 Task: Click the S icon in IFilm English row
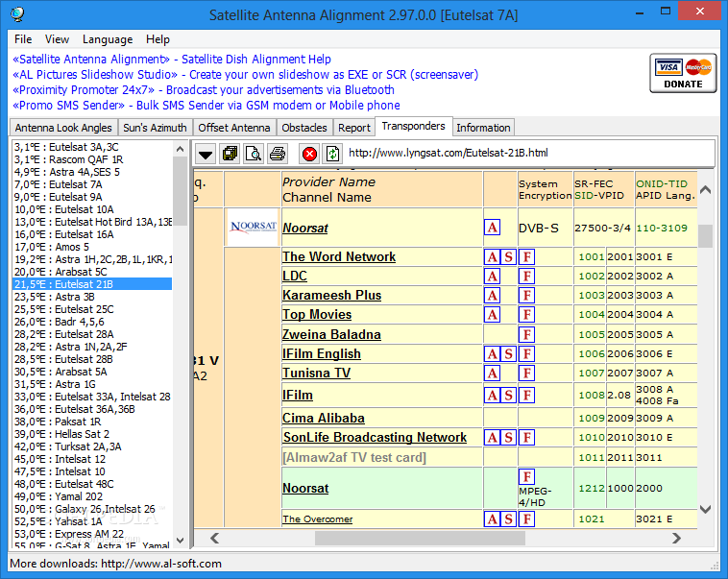pos(508,354)
